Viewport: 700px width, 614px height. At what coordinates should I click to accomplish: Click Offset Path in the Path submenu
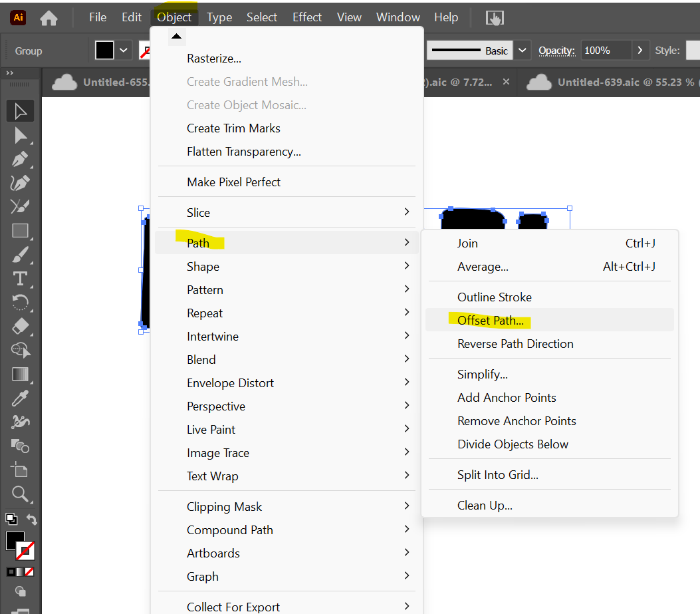491,321
